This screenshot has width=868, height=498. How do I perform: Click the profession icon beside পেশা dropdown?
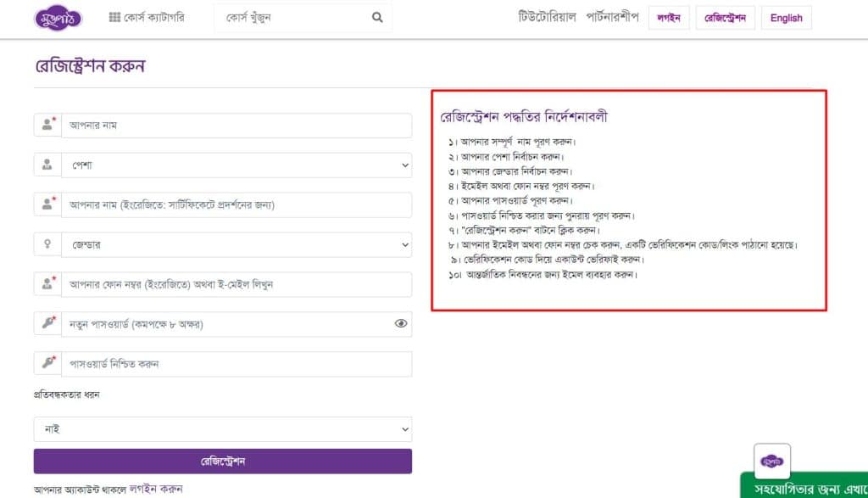pyautogui.click(x=48, y=165)
